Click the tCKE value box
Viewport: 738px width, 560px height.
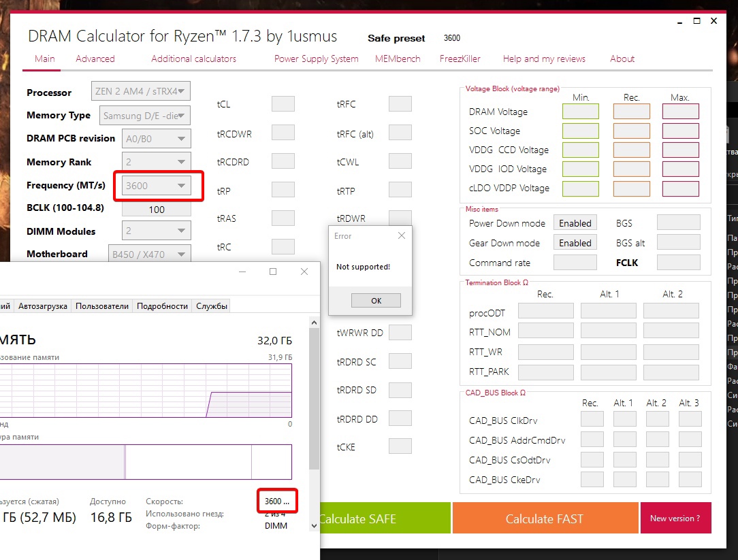click(x=400, y=446)
